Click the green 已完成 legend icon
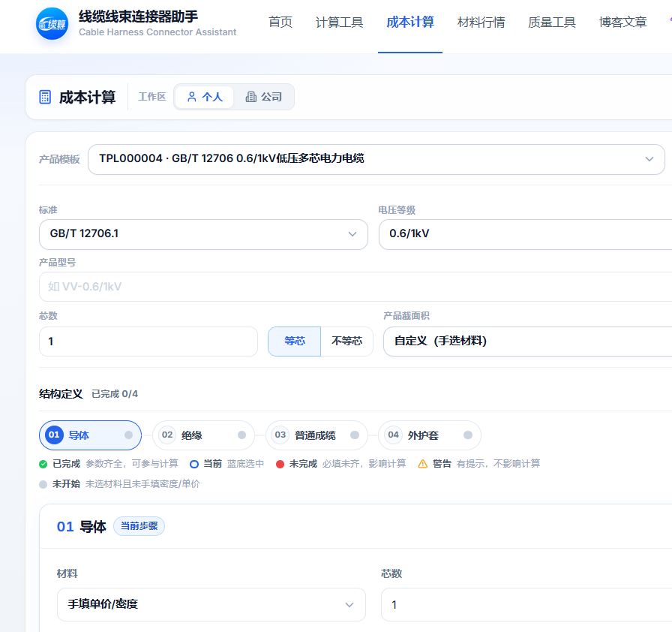Viewport: 672px width, 632px height. [x=43, y=464]
